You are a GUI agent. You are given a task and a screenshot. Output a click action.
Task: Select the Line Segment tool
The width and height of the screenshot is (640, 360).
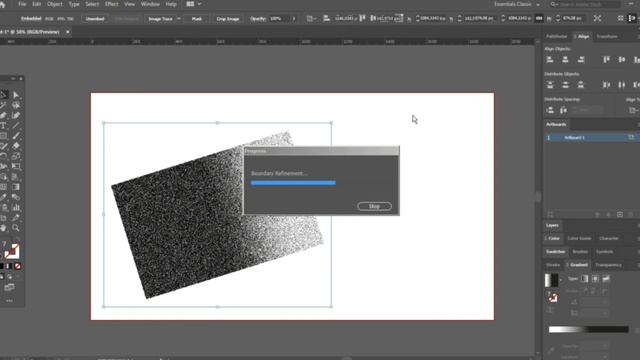click(x=16, y=126)
